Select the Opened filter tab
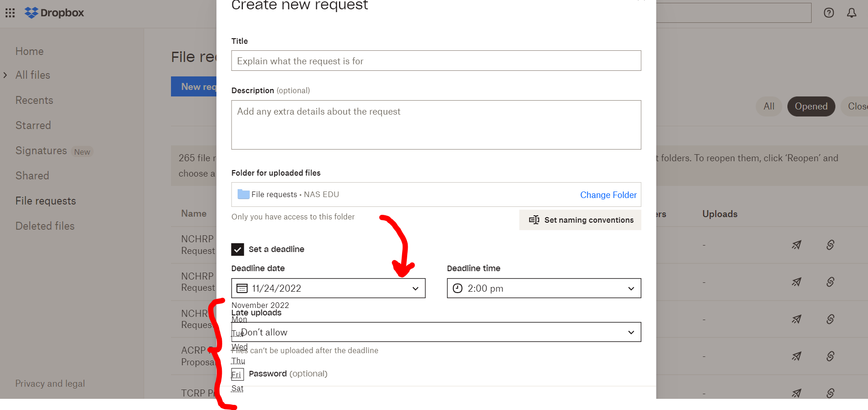The image size is (868, 410). click(x=811, y=106)
